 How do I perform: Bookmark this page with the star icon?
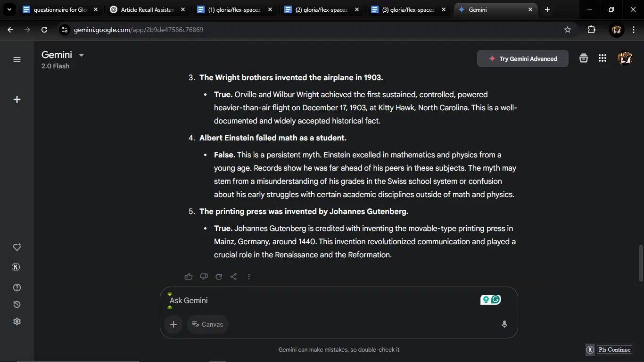(568, 30)
